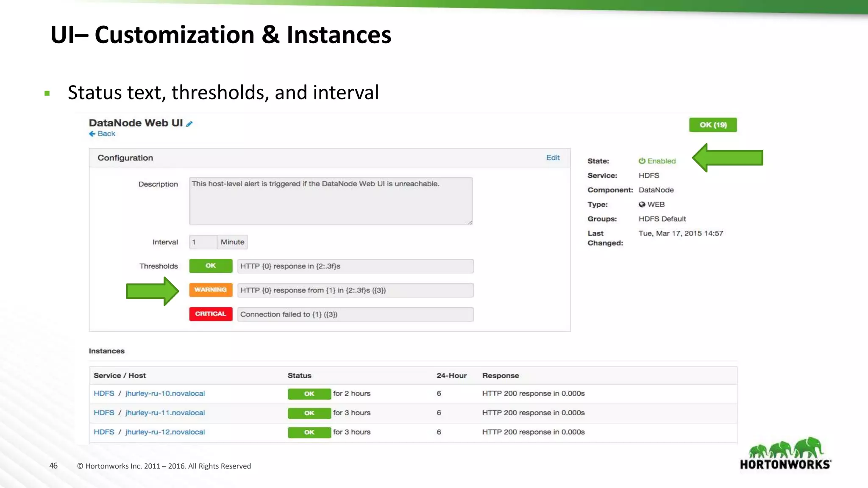Click the Service value HDFS in details
Image resolution: width=868 pixels, height=488 pixels.
[649, 175]
